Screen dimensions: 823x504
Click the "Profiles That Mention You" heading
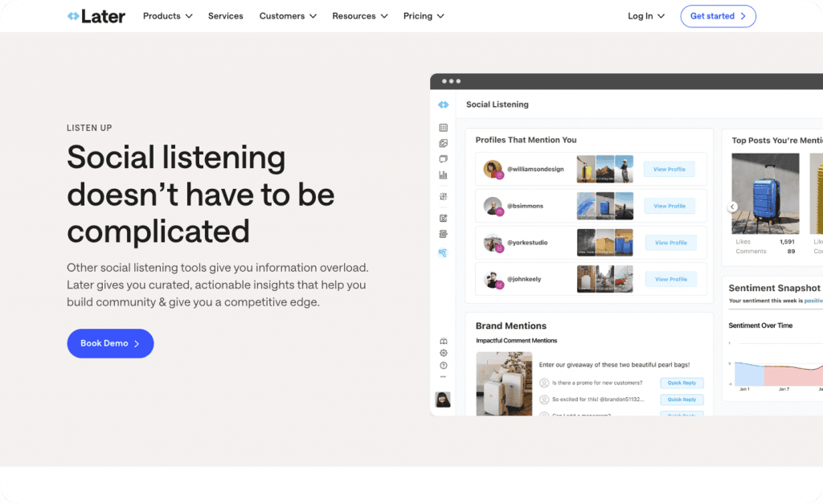tap(526, 140)
